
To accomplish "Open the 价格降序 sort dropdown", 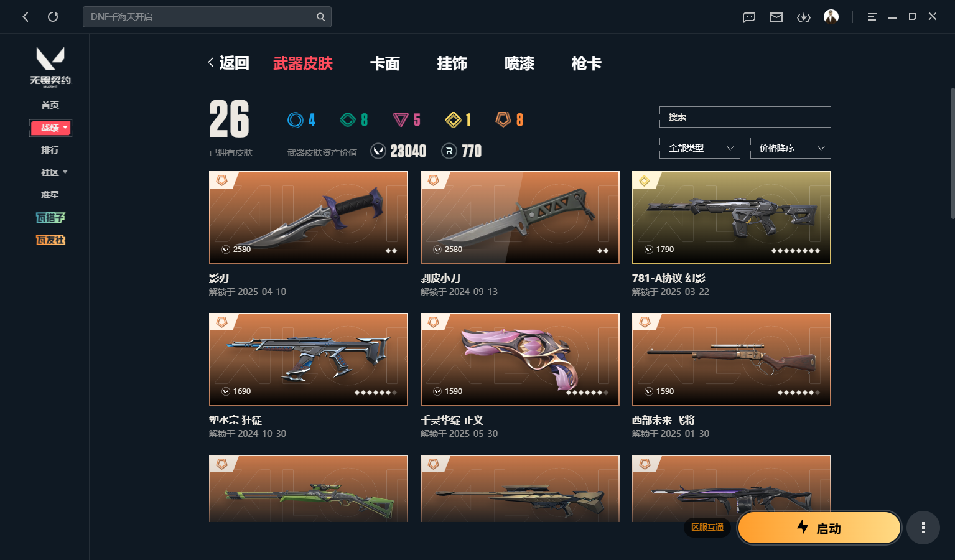I will (791, 148).
